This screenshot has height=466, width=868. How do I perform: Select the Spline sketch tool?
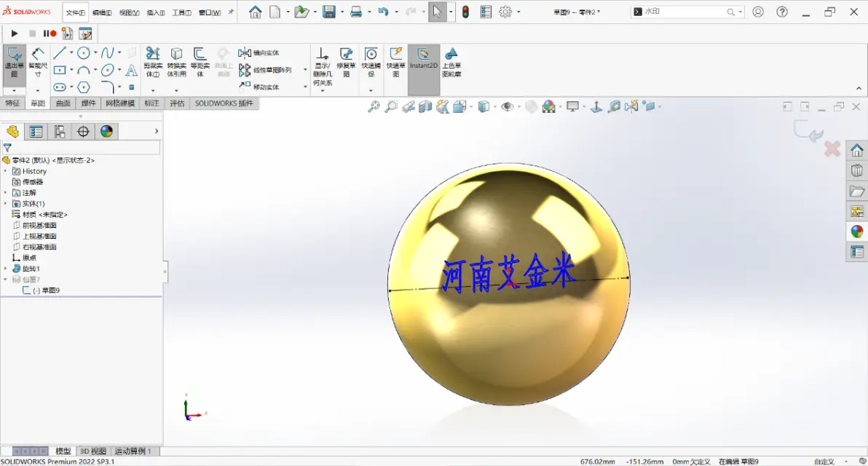(107, 52)
